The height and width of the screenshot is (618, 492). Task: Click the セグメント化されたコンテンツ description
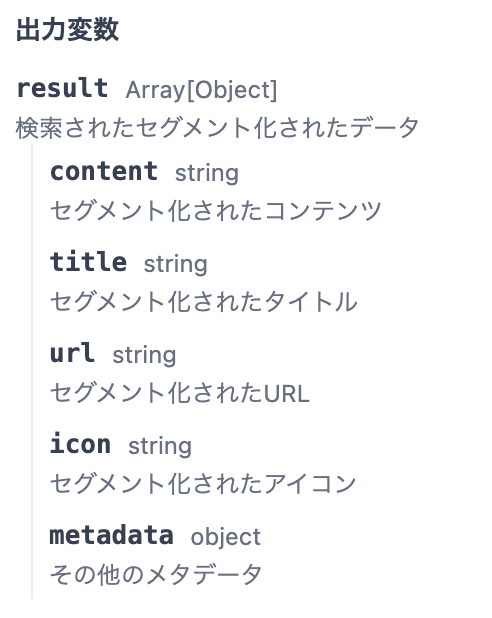tap(216, 210)
